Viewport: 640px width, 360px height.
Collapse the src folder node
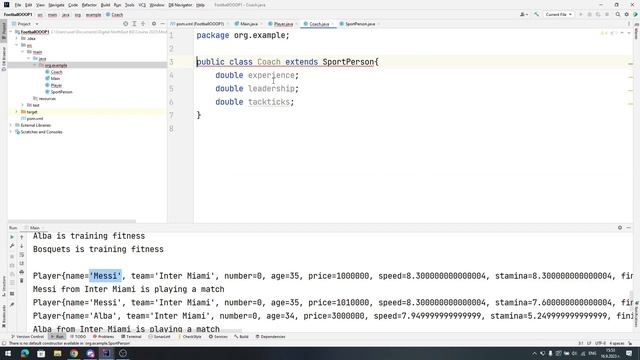click(x=17, y=45)
